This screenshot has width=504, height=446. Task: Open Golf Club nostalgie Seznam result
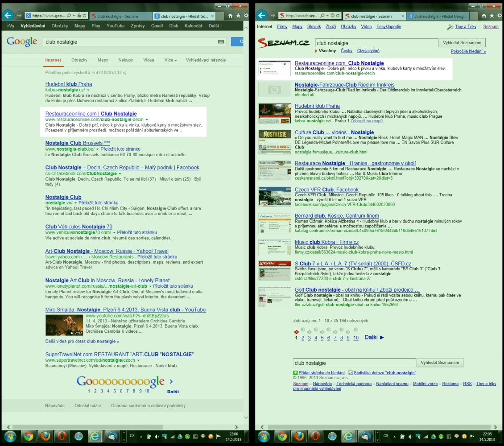pos(357,290)
